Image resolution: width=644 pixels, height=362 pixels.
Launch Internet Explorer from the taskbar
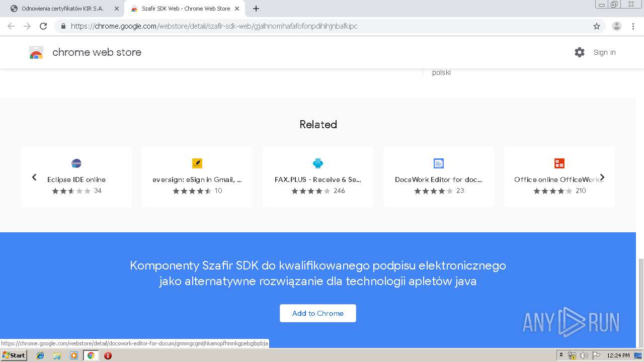click(40, 355)
